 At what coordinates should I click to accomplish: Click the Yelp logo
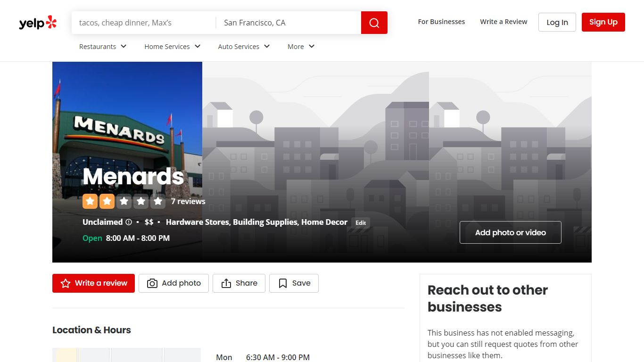(x=38, y=23)
